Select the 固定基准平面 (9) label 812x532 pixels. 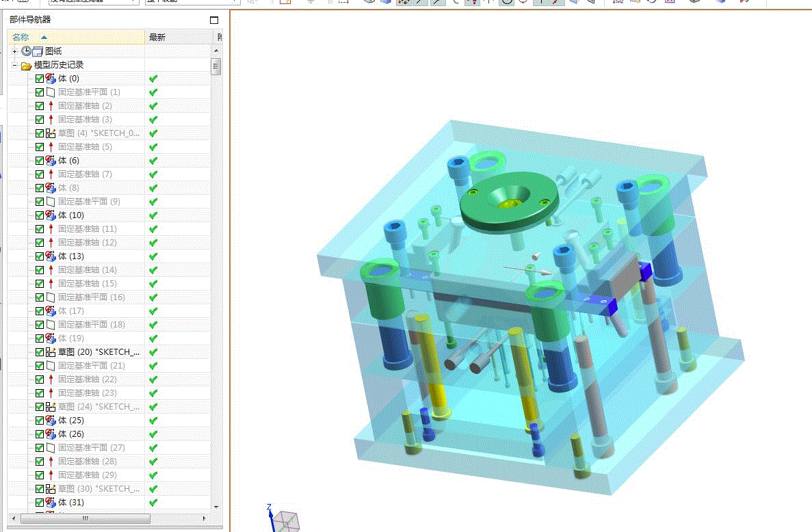89,202
